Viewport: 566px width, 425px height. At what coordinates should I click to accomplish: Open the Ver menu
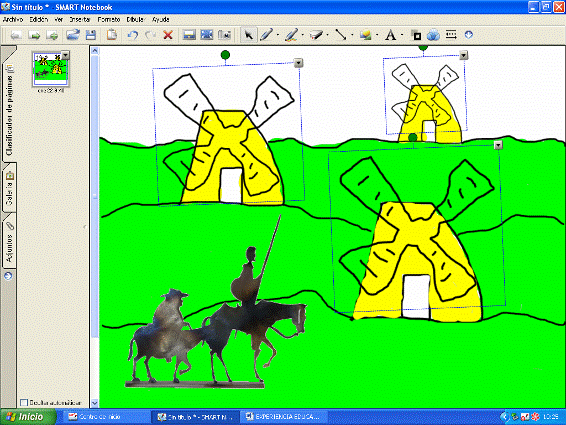(58, 19)
